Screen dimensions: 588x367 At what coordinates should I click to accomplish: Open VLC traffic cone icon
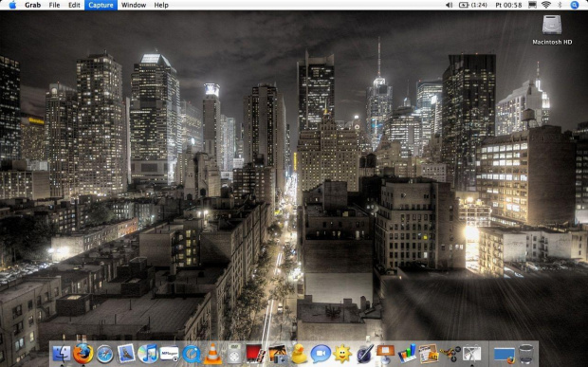tap(212, 354)
